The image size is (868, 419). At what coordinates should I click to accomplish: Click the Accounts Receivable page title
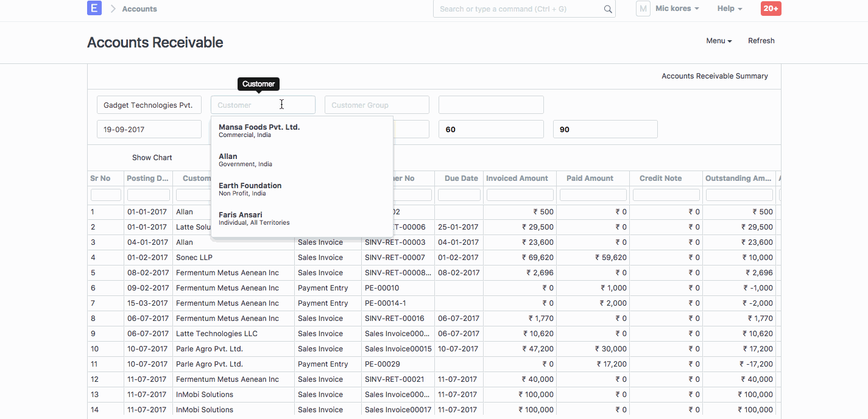tap(155, 43)
